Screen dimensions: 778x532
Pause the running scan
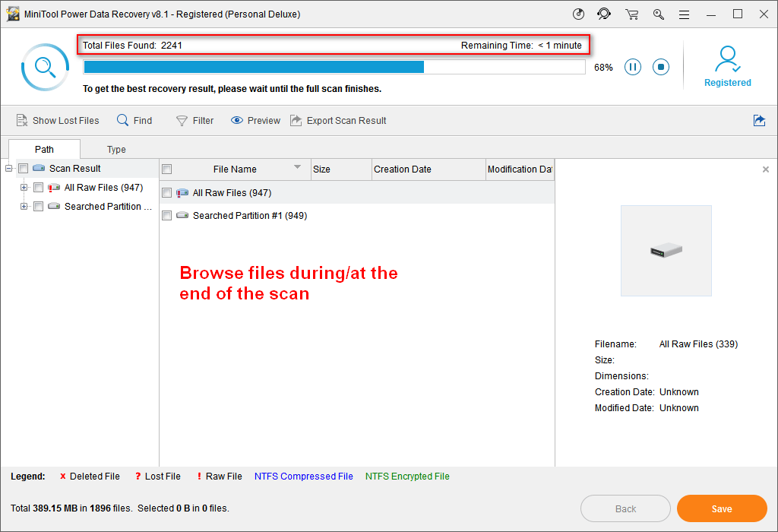(x=633, y=67)
